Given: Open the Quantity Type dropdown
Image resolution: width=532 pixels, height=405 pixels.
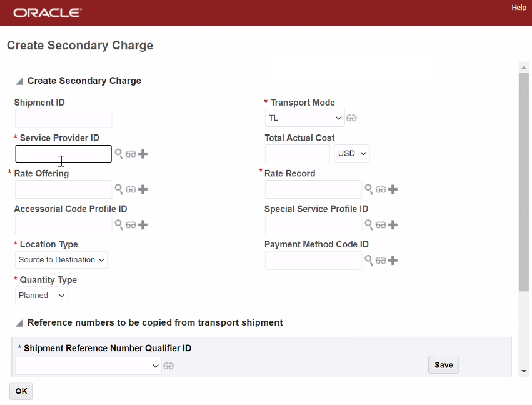Looking at the screenshot, I should (x=41, y=296).
